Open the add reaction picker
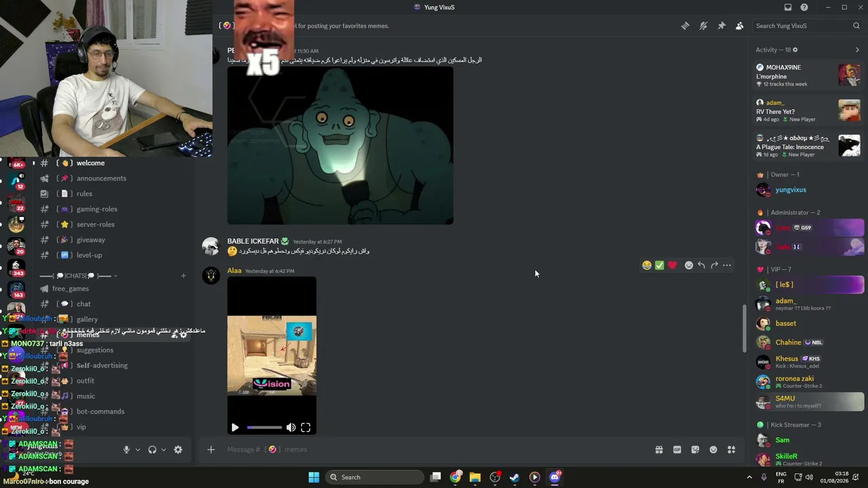Screen dimensions: 868x488 click(689, 265)
